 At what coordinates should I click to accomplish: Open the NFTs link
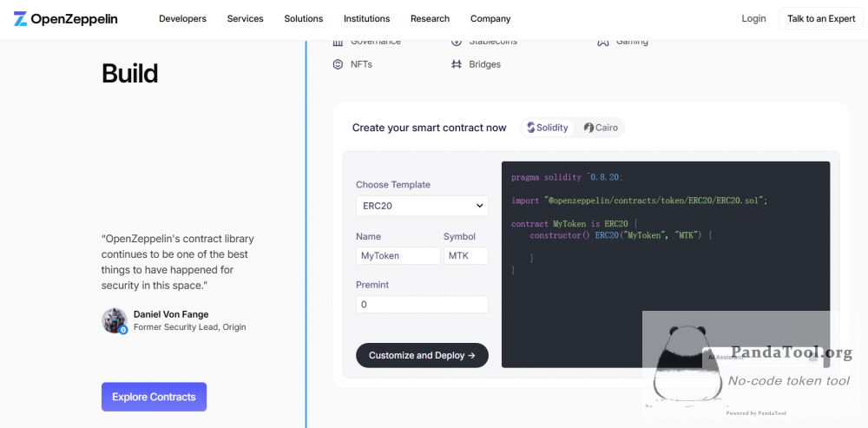[x=361, y=64]
